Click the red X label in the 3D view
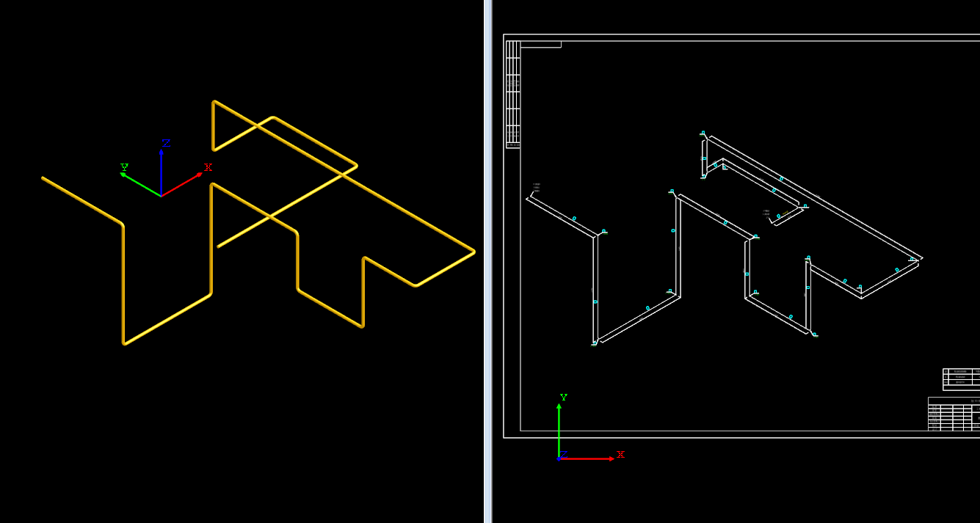 tap(208, 168)
